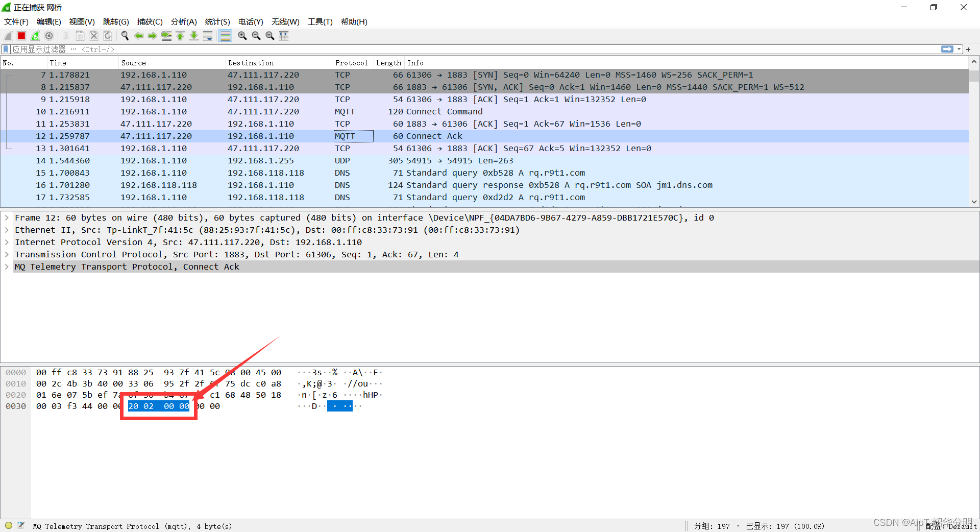Click the expert information status indicator
This screenshot has width=980, height=532.
tap(9, 525)
